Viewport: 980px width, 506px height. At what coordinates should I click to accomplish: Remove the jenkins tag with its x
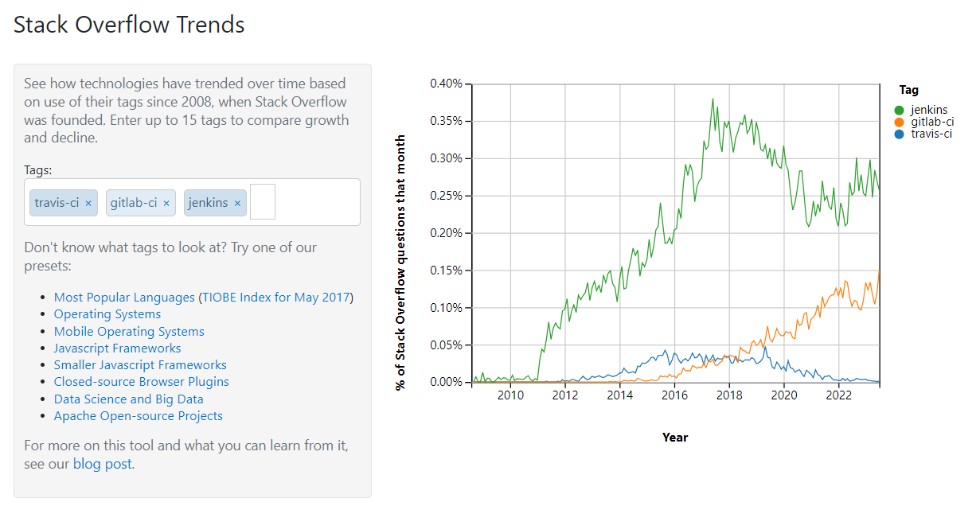[237, 203]
